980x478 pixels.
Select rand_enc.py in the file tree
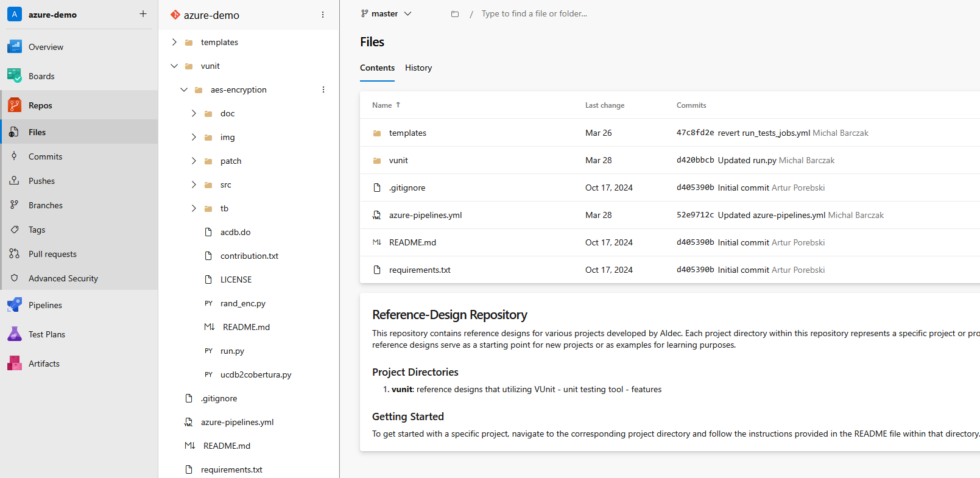[242, 303]
